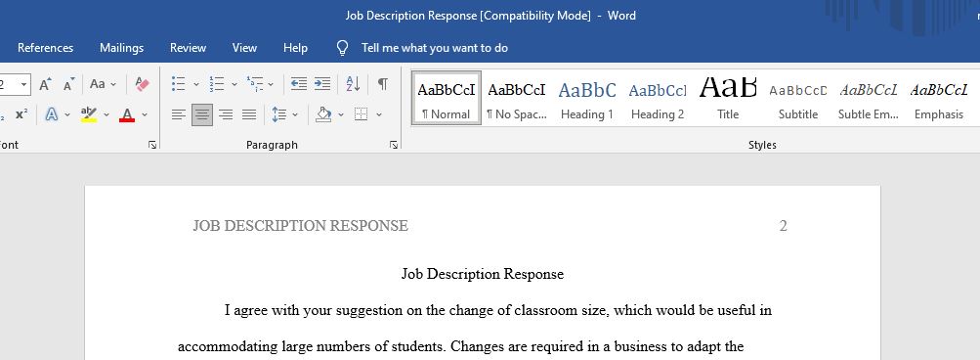Screen dimensions: 980x360
Task: Apply superscript formatting
Action: (21, 114)
